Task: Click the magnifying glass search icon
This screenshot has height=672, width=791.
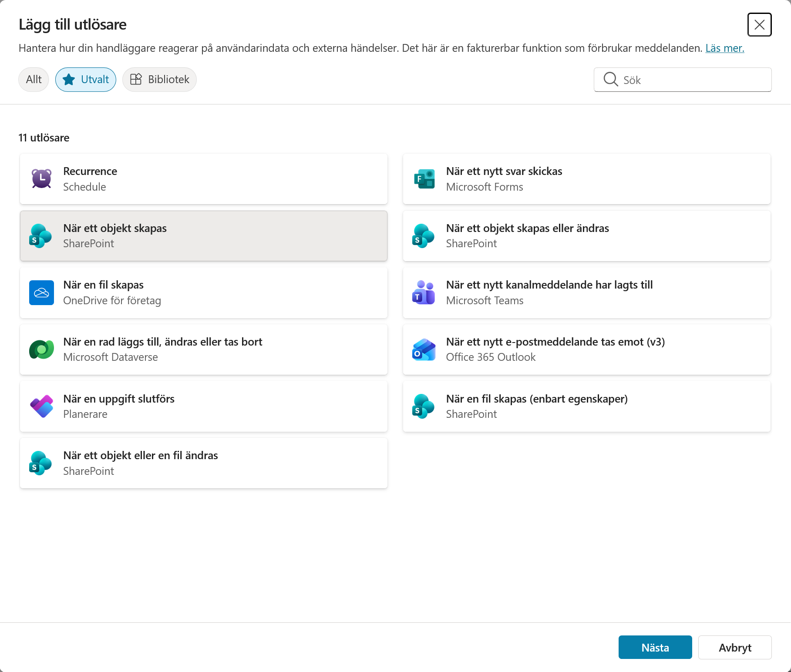Action: coord(611,79)
